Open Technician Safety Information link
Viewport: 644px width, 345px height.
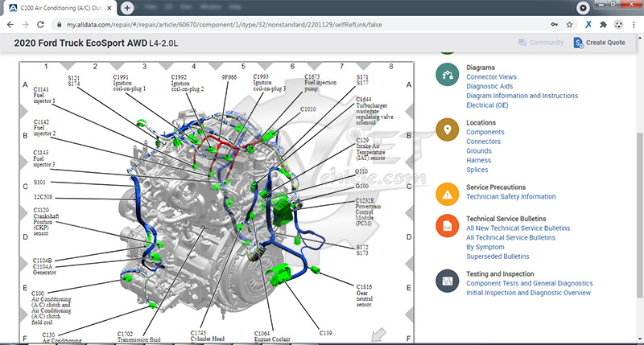click(511, 196)
